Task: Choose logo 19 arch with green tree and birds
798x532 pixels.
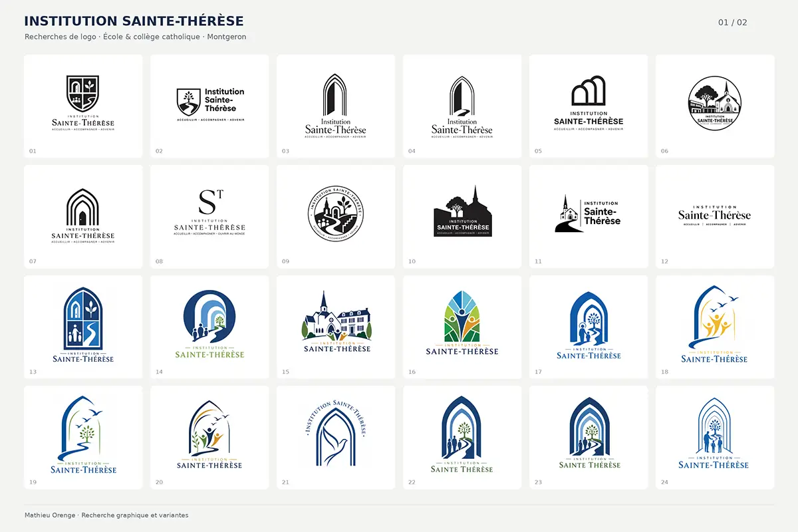Action: pos(83,438)
